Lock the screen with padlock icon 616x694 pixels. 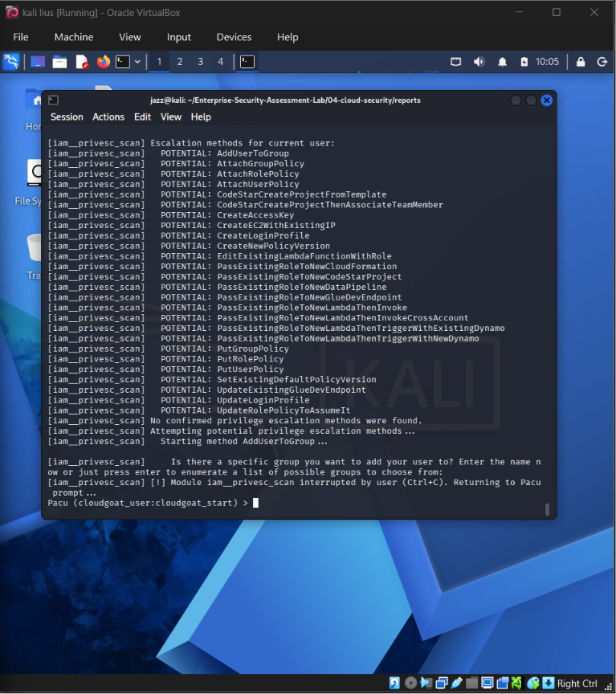581,62
